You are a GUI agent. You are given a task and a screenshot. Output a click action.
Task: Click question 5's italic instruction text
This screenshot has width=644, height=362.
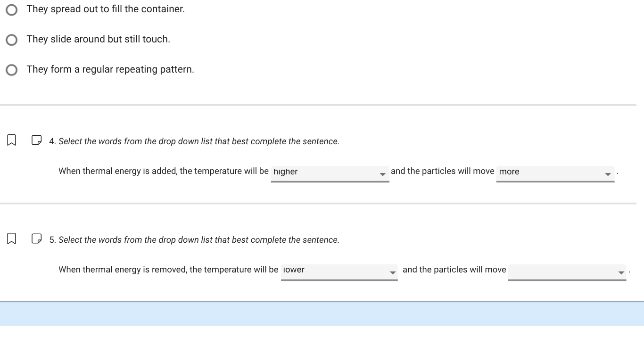(x=199, y=240)
